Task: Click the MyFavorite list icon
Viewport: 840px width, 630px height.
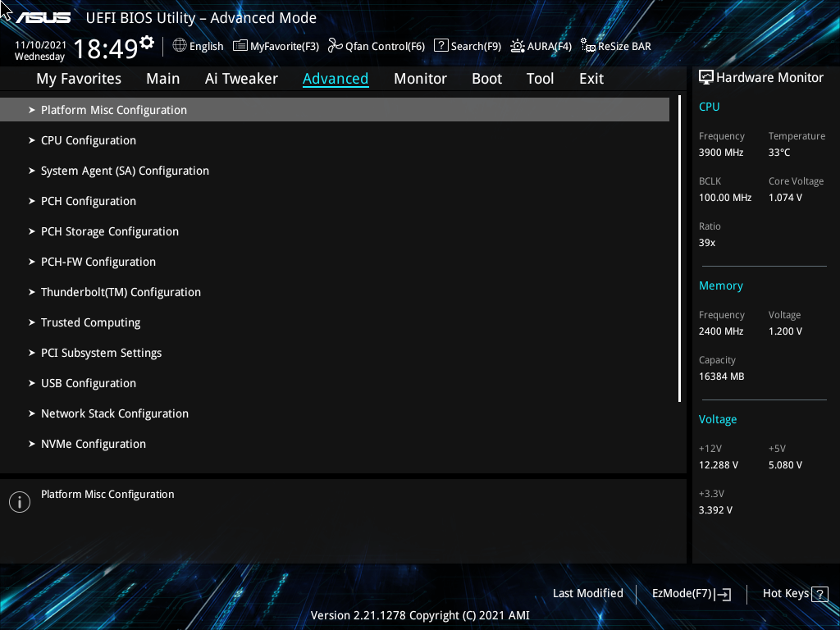Action: click(x=240, y=46)
